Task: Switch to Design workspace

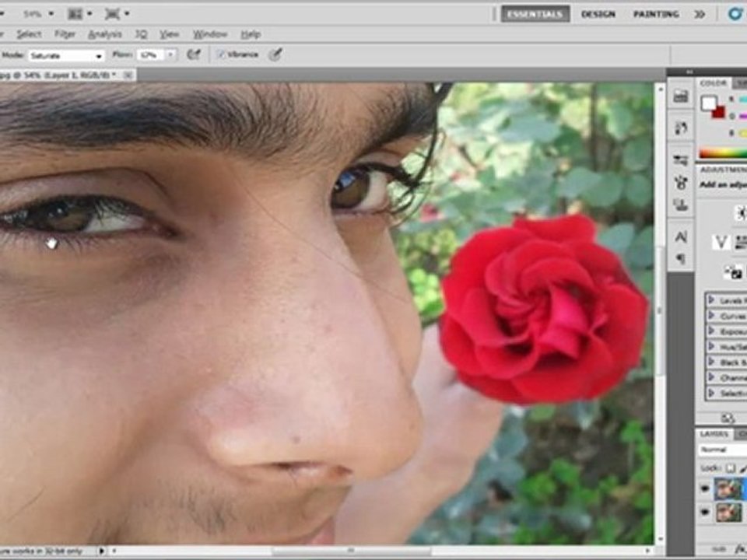Action: 598,14
